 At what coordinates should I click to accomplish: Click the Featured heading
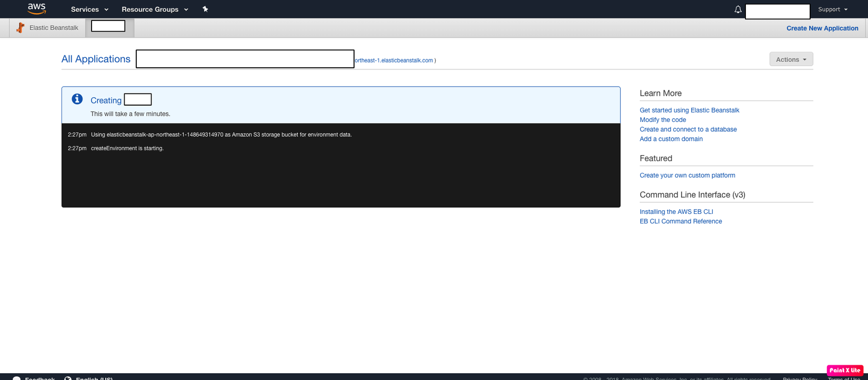[656, 159]
